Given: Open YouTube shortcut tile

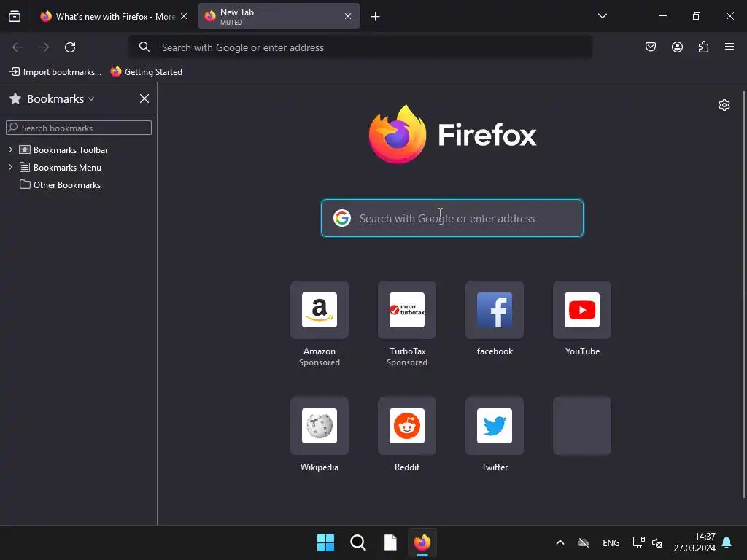Looking at the screenshot, I should pyautogui.click(x=582, y=310).
